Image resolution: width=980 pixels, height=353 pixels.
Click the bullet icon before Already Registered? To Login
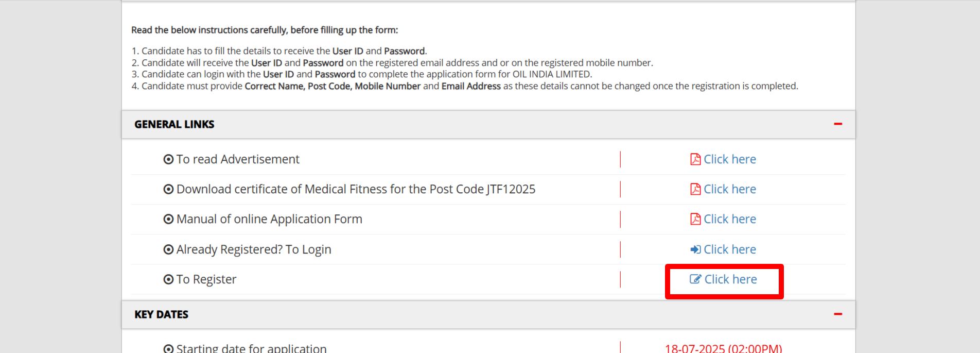168,249
